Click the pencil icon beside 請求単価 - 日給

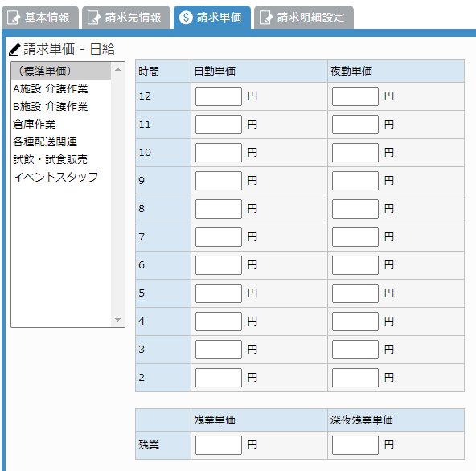click(x=14, y=50)
